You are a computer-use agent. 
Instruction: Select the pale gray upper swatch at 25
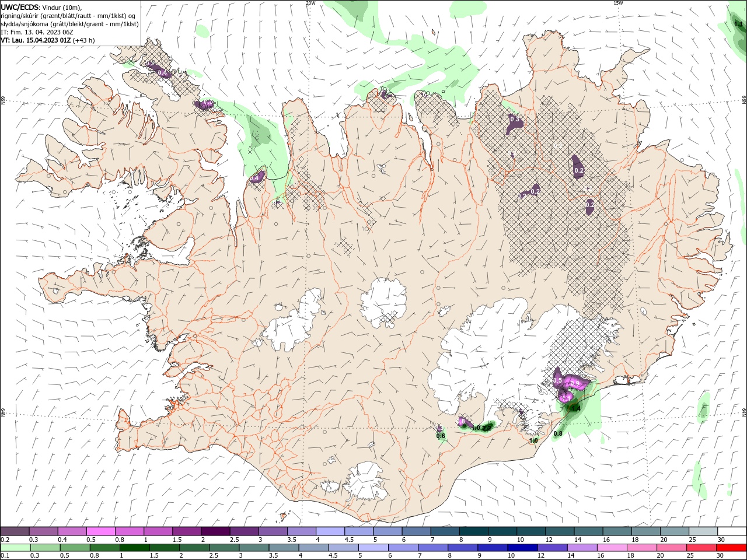(x=703, y=531)
